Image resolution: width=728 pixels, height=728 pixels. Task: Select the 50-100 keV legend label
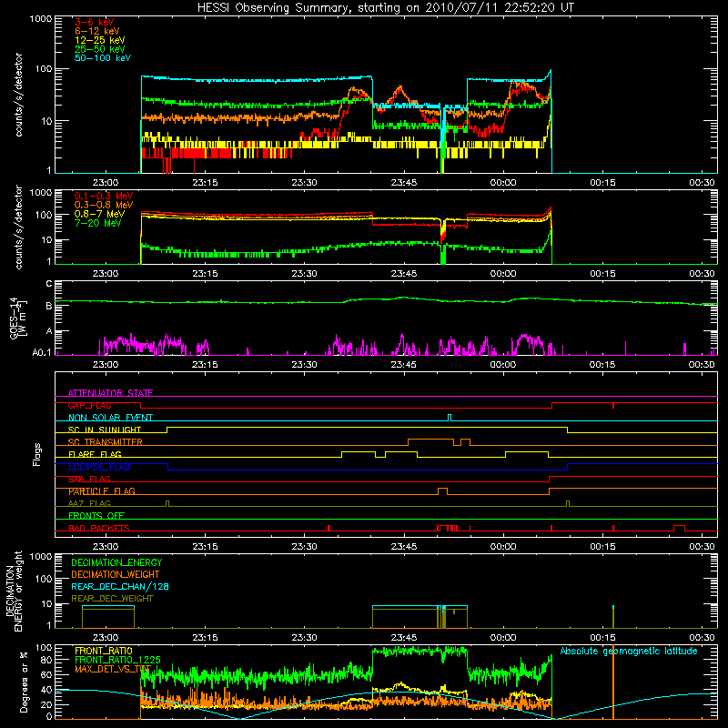(103, 58)
